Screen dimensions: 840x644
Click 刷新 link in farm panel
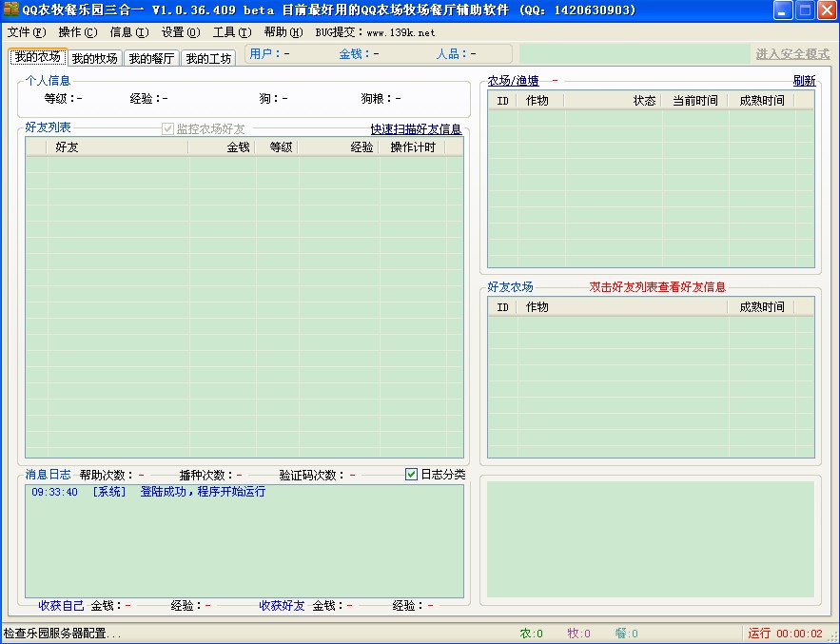click(804, 81)
